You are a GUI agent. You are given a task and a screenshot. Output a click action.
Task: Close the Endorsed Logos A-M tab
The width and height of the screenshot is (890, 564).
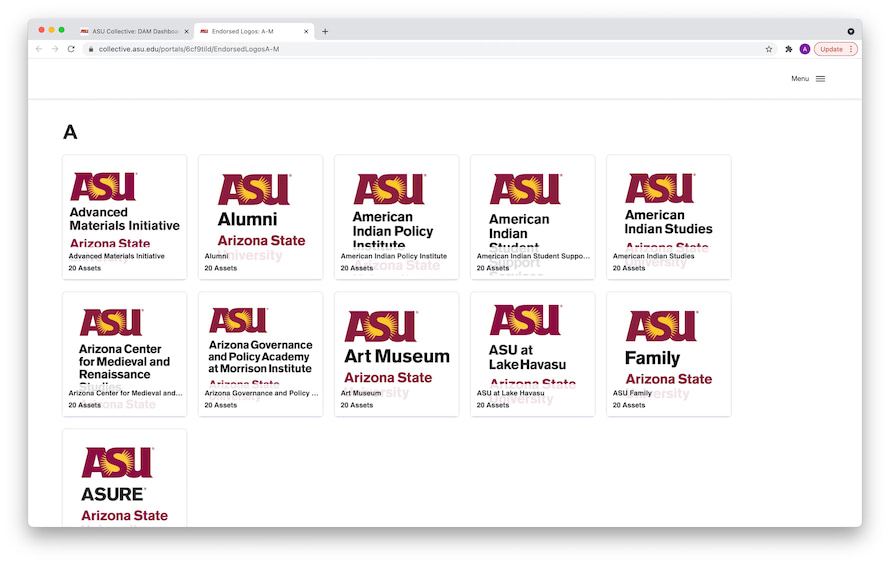coord(306,32)
